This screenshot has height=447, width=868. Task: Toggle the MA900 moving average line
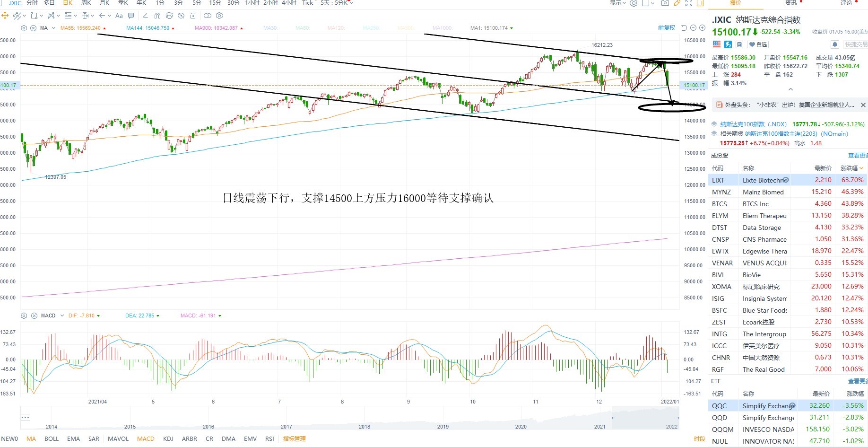pos(219,28)
